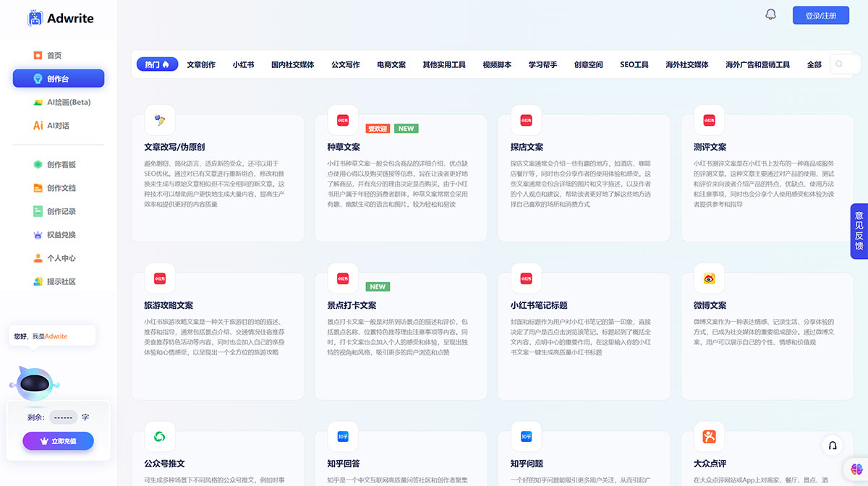Open the 意见反馈 feedback panel
Image resolution: width=868 pixels, height=486 pixels.
pyautogui.click(x=859, y=231)
